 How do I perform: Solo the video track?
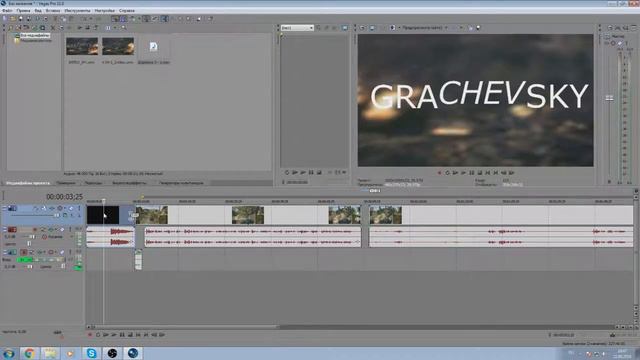80,208
